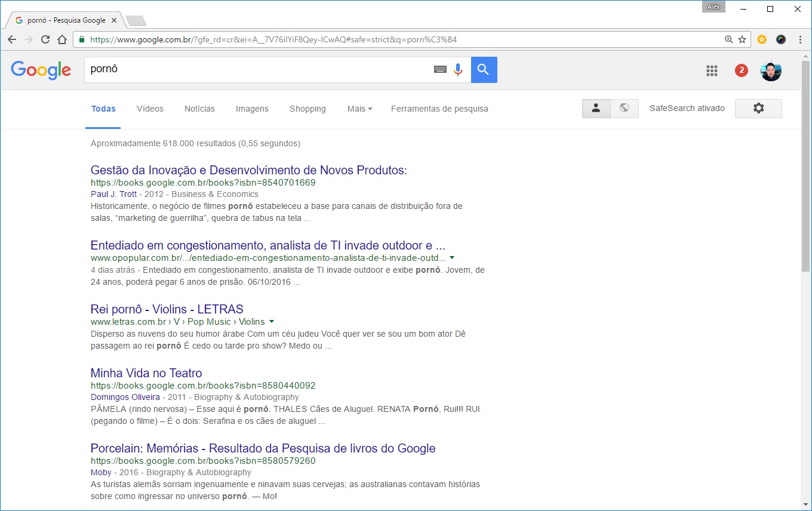Open the yellow star extension icon
The width and height of the screenshot is (812, 511).
[762, 39]
